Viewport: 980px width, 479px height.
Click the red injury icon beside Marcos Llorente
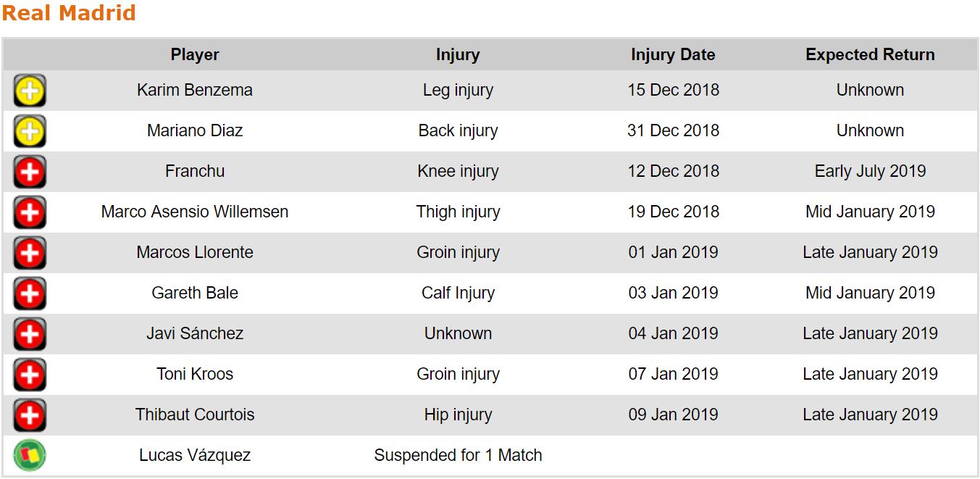pyautogui.click(x=30, y=254)
